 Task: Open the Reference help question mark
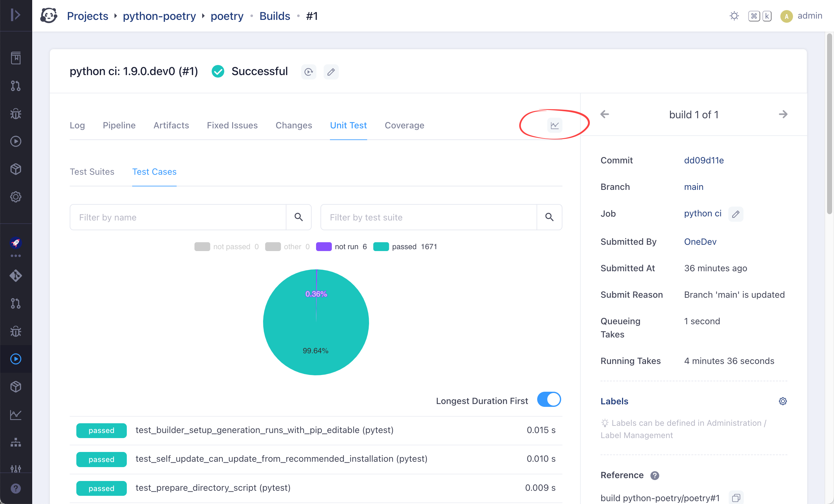[655, 475]
